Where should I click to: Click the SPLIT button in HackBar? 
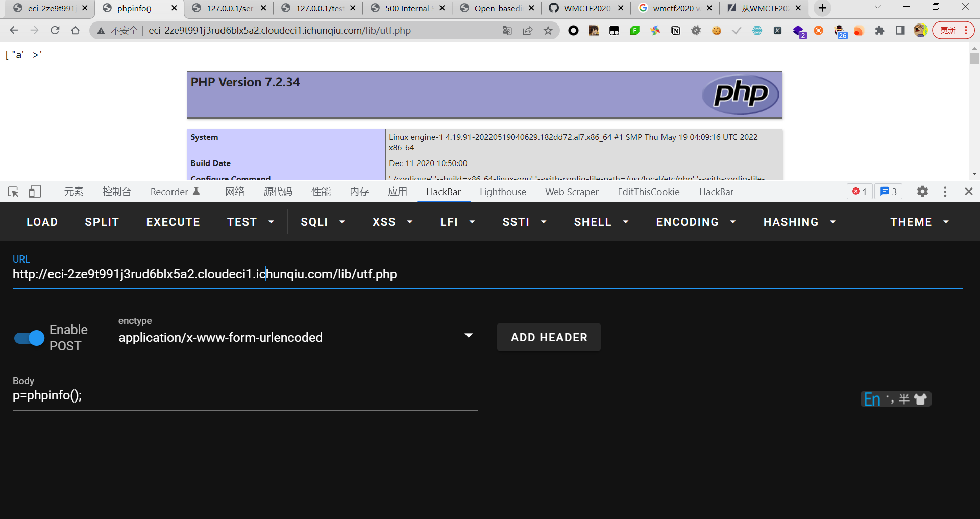(102, 222)
